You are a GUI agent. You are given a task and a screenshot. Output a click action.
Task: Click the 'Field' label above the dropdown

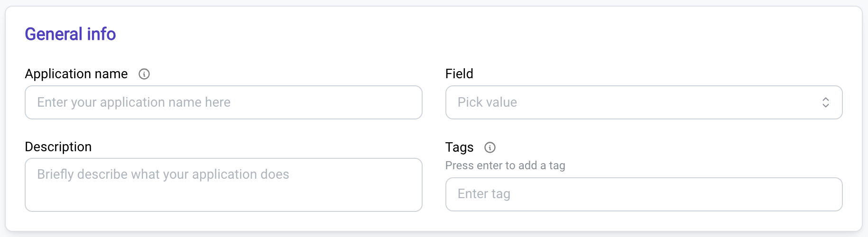(x=459, y=74)
